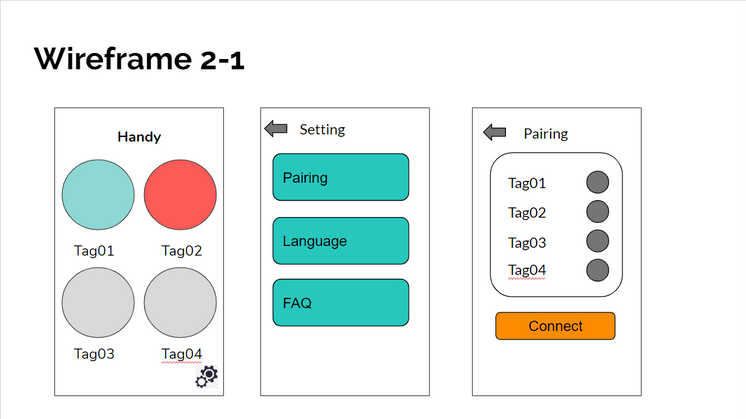Open the Language settings option
Viewport: 746px width, 419px height.
pos(341,241)
